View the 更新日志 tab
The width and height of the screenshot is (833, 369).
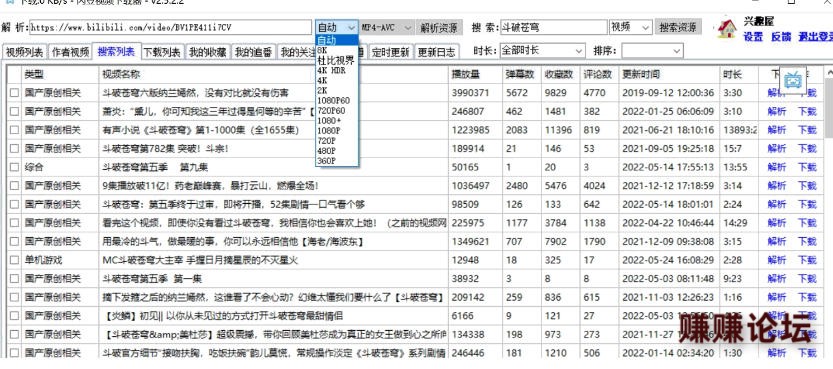436,52
